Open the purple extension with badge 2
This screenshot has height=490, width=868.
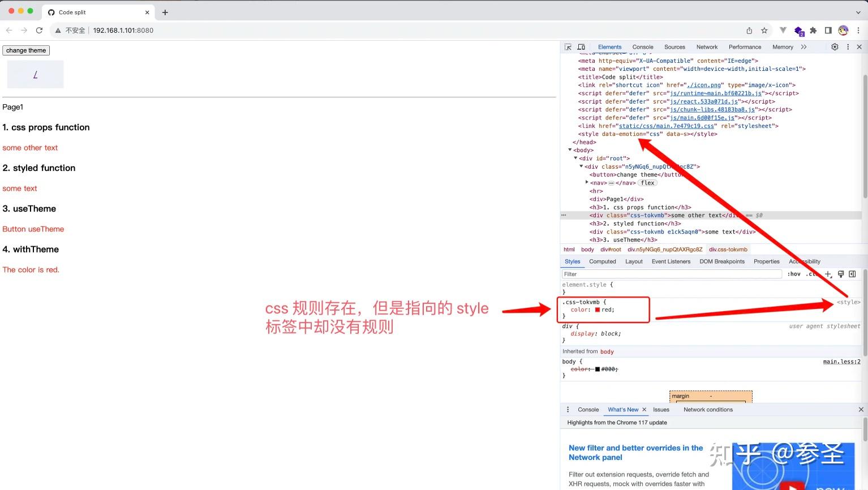[799, 31]
